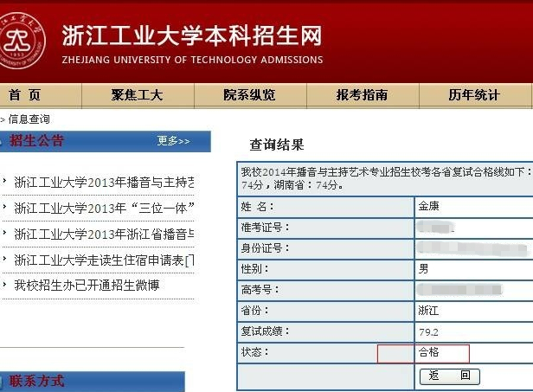Viewport: 533px width, 392px height.
Task: Click the 省份 label cell
Action: (325, 311)
